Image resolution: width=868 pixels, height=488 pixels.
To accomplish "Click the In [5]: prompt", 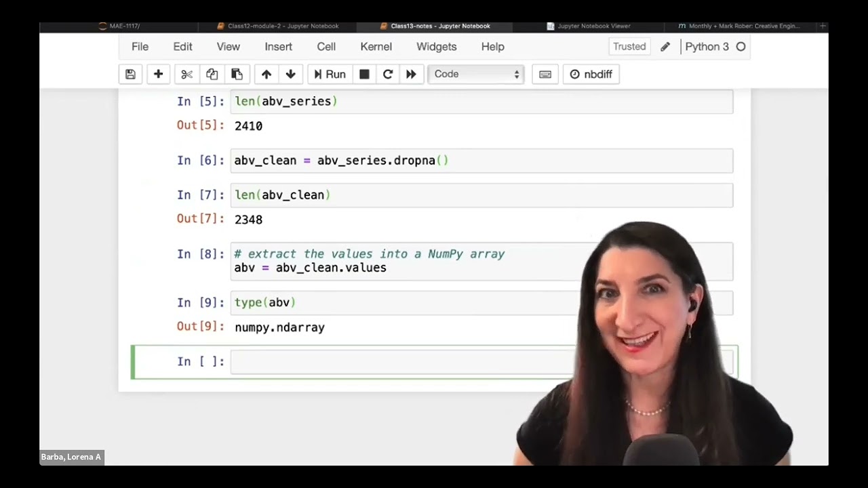I will (200, 102).
